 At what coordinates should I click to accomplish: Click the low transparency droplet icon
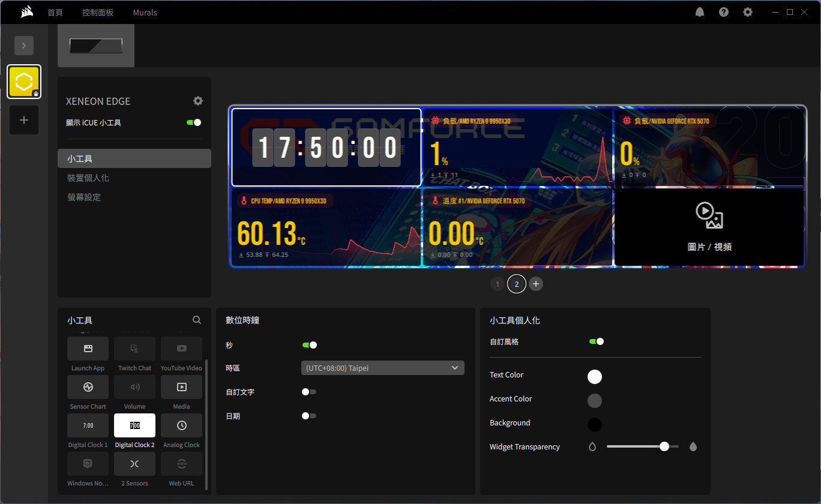tap(592, 446)
